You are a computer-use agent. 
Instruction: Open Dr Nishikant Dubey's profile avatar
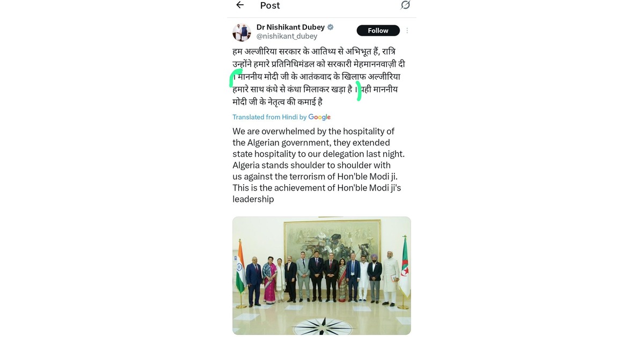tap(241, 32)
